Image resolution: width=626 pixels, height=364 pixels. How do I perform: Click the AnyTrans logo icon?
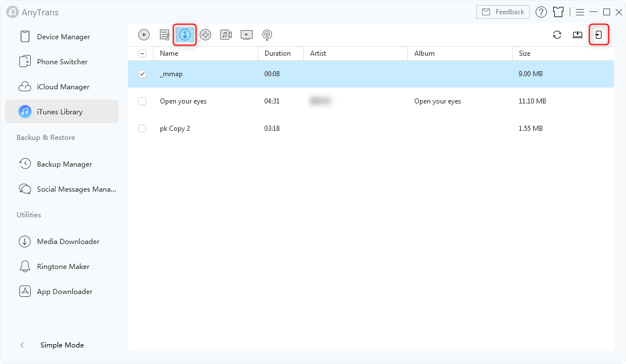(13, 12)
